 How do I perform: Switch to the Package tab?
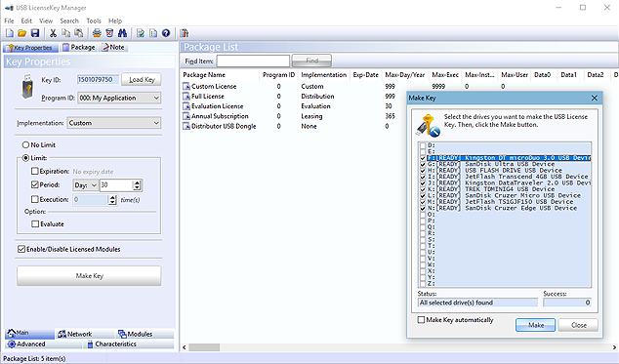[x=78, y=48]
